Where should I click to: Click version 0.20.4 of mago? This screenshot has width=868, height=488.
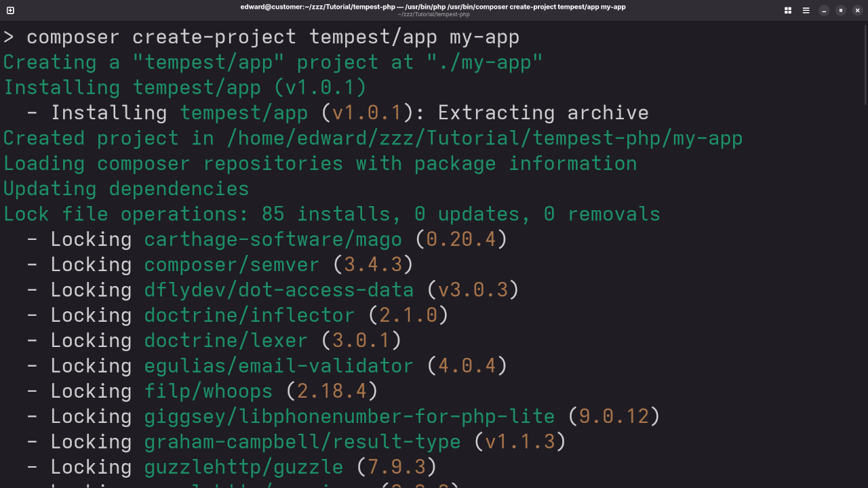pyautogui.click(x=461, y=239)
